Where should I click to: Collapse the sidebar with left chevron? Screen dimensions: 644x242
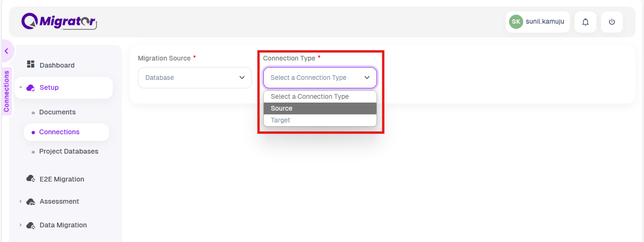7,51
